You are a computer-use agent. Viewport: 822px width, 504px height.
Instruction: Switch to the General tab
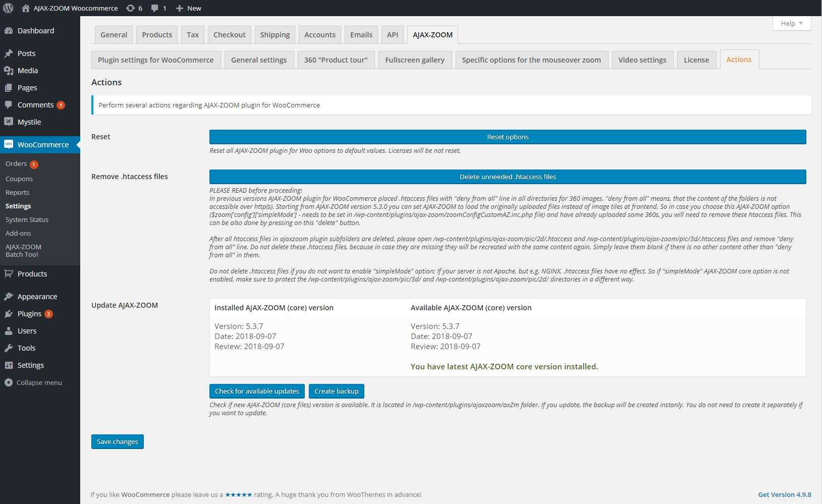point(114,35)
